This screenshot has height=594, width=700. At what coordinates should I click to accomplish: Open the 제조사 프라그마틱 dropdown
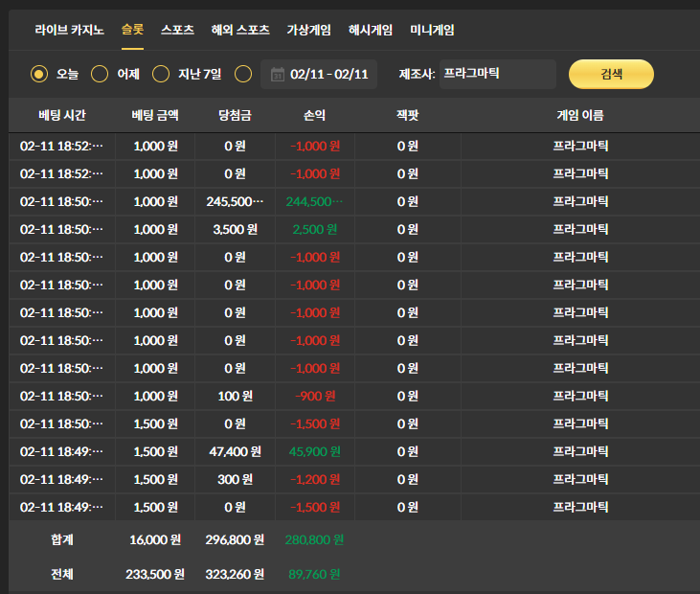498,74
